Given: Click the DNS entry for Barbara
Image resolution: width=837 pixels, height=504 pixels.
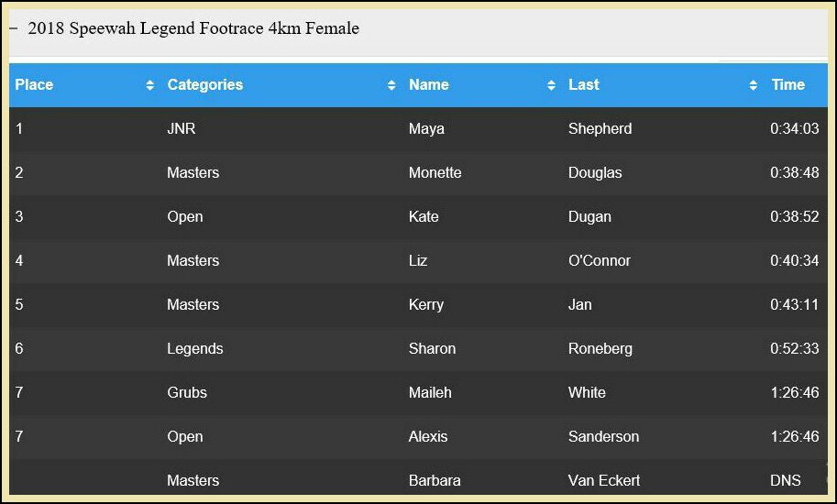Looking at the screenshot, I should pyautogui.click(x=786, y=480).
